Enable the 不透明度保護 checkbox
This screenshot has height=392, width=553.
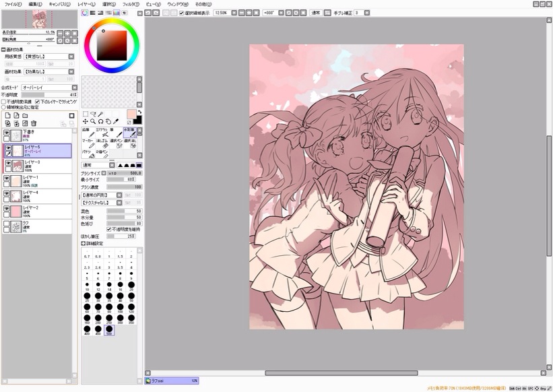click(x=3, y=102)
